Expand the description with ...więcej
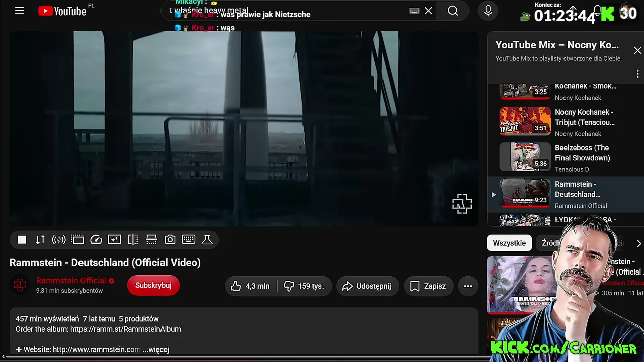This screenshot has height=362, width=644. click(x=156, y=350)
